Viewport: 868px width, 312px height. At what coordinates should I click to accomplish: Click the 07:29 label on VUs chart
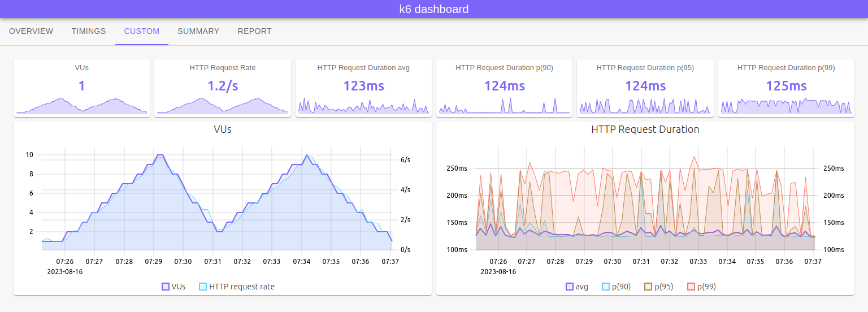point(154,262)
